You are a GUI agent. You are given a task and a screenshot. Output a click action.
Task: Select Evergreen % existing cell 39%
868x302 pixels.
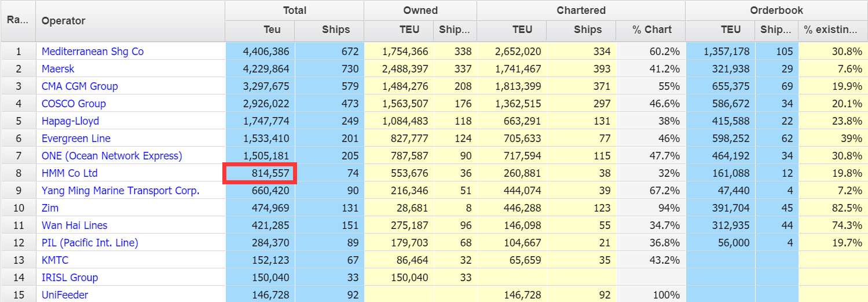(833, 139)
